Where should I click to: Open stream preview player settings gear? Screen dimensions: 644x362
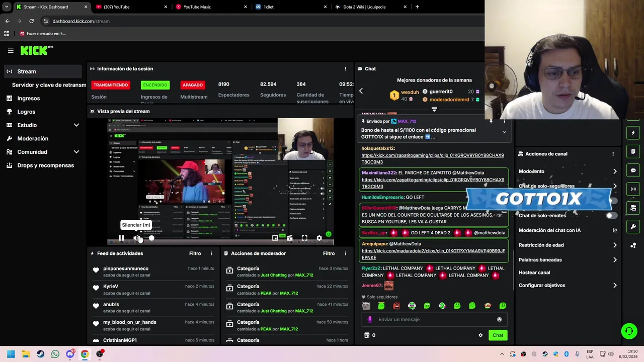tap(319, 238)
